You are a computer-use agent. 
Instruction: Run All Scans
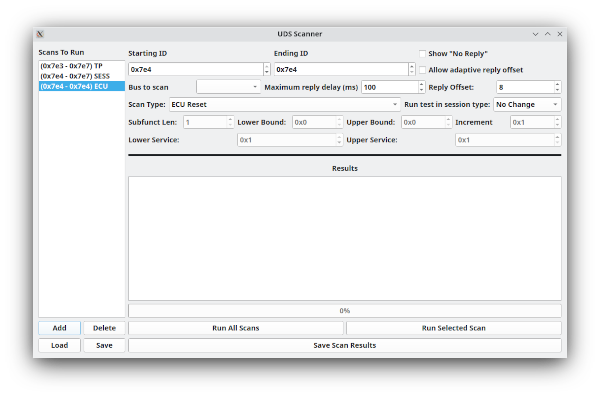[x=236, y=328]
